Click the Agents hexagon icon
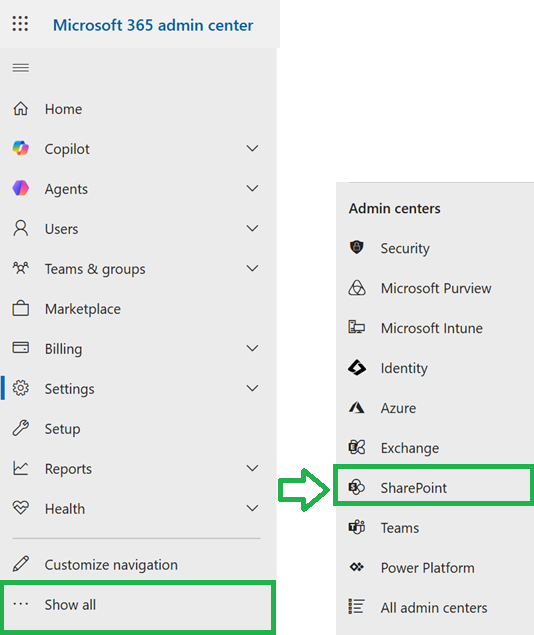Image resolution: width=534 pixels, height=635 pixels. tap(21, 188)
